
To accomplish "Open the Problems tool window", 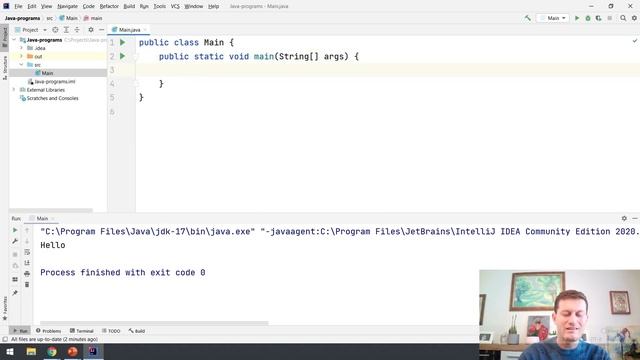I will pyautogui.click(x=49, y=331).
